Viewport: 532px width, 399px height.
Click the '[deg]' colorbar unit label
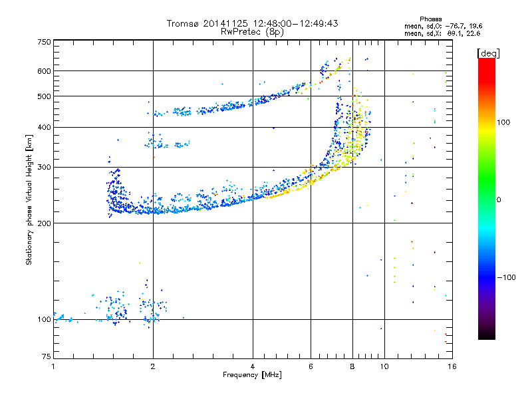point(488,53)
